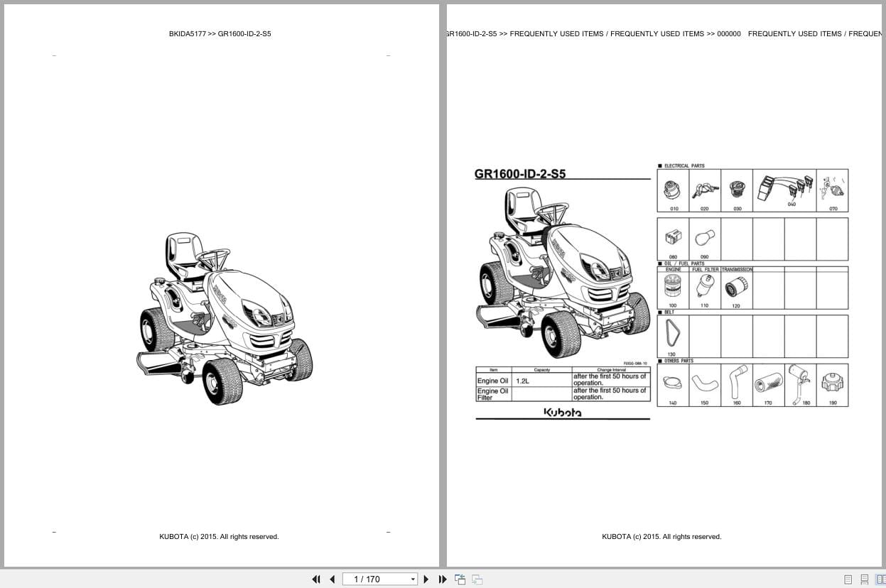The height and width of the screenshot is (588, 886).
Task: Click the ENGINE column header in oil parts
Action: pos(673,270)
